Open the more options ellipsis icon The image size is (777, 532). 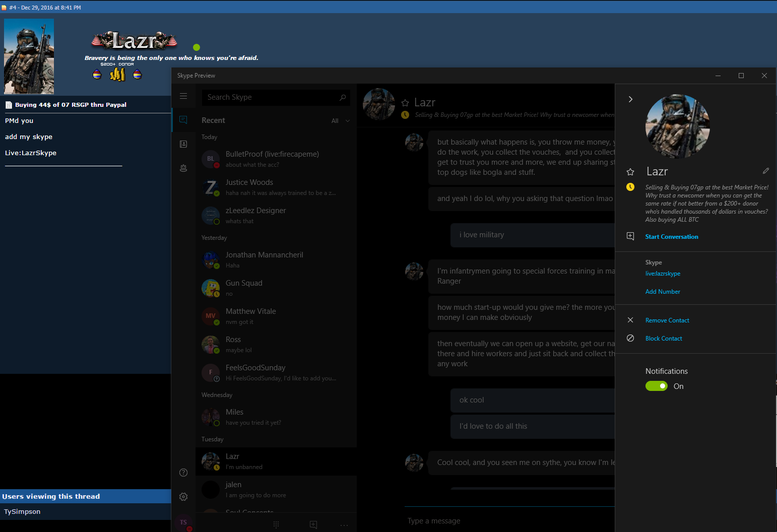(344, 525)
